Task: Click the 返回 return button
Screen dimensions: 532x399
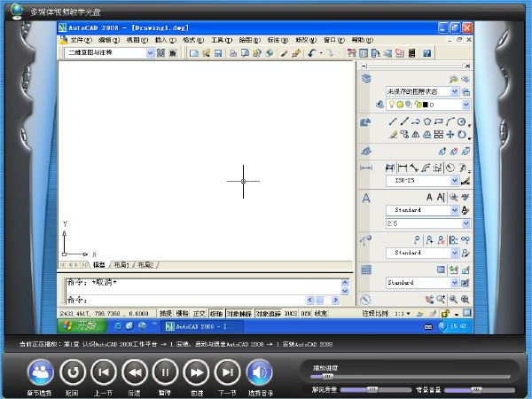Action: click(73, 372)
